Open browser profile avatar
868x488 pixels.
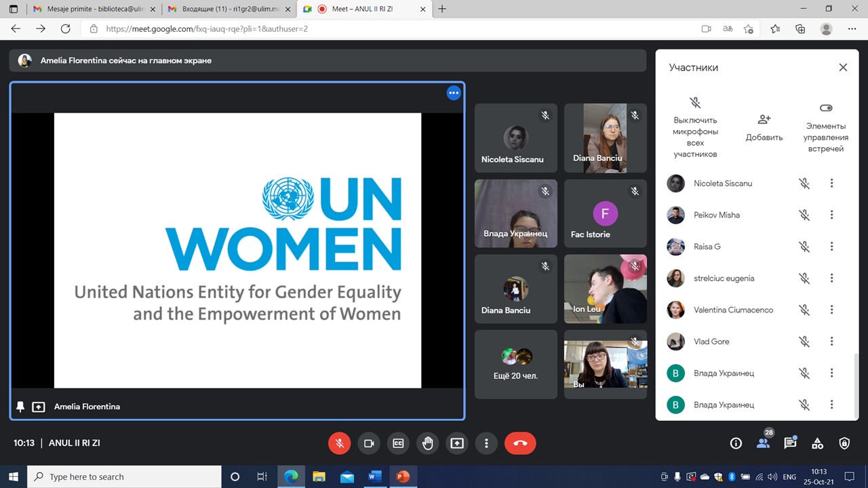(826, 29)
